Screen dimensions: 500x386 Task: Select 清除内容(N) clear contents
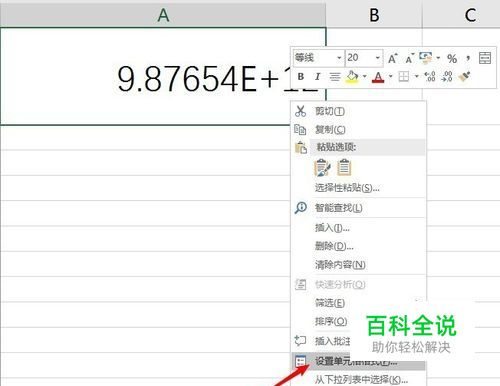(x=359, y=265)
